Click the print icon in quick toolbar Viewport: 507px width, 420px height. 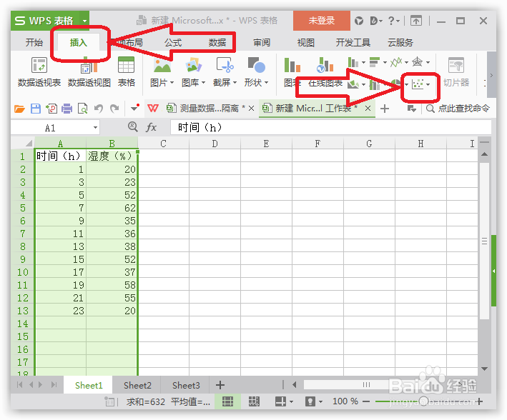pyautogui.click(x=67, y=109)
